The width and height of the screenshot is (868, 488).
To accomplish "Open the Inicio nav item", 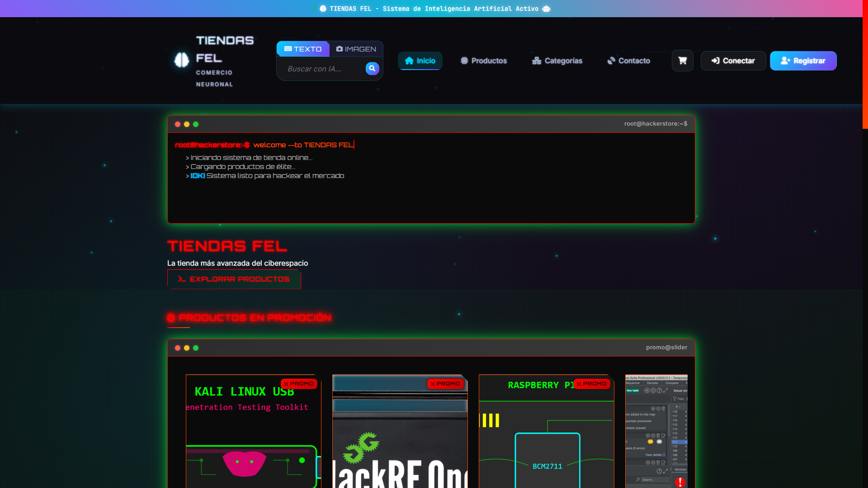I will (420, 61).
